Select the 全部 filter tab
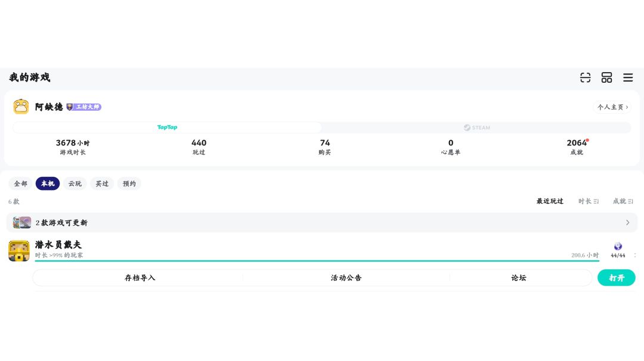The height and width of the screenshot is (361, 644). point(20,183)
